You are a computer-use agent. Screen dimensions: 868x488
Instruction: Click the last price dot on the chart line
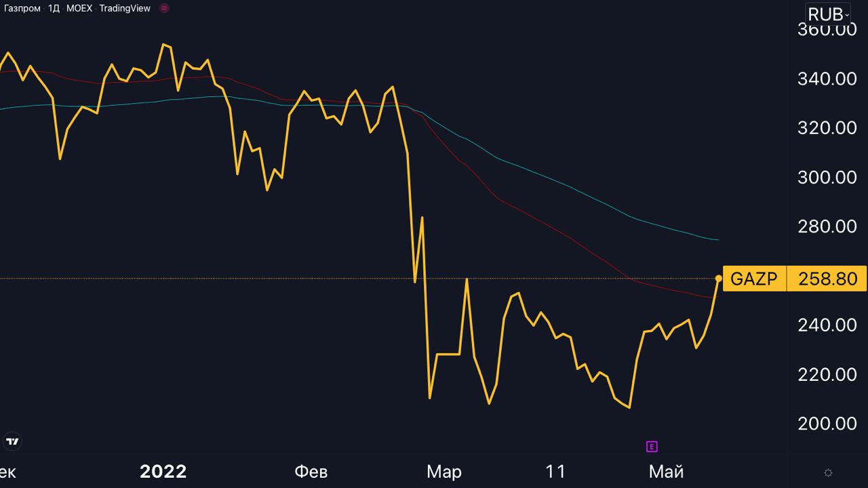click(x=719, y=279)
